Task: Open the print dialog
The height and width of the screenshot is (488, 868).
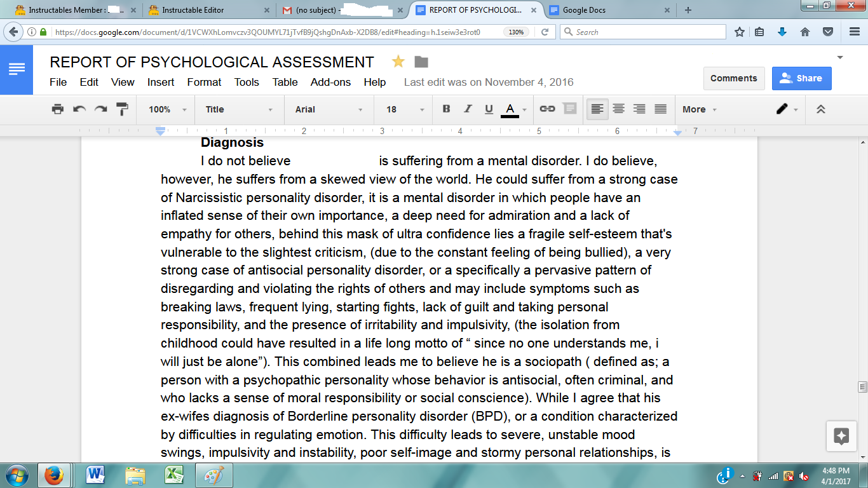Action: coord(57,109)
